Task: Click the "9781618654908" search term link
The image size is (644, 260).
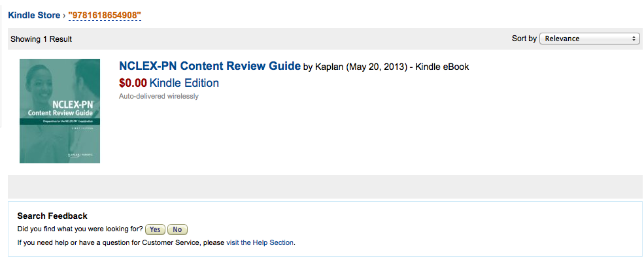Action: click(x=105, y=16)
